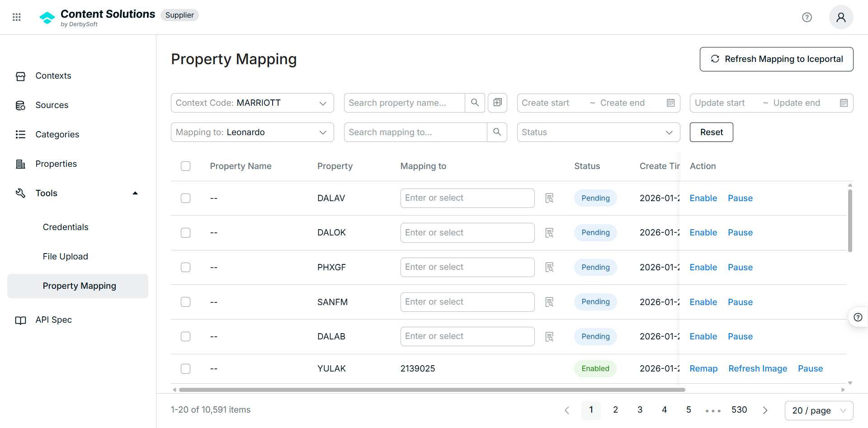
Task: Toggle the select-all checkbox in header
Action: click(x=185, y=166)
